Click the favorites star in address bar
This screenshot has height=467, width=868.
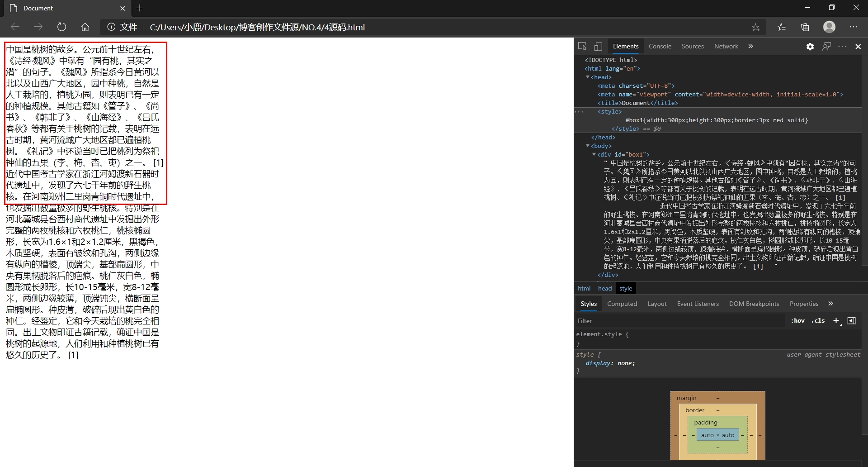tap(756, 27)
